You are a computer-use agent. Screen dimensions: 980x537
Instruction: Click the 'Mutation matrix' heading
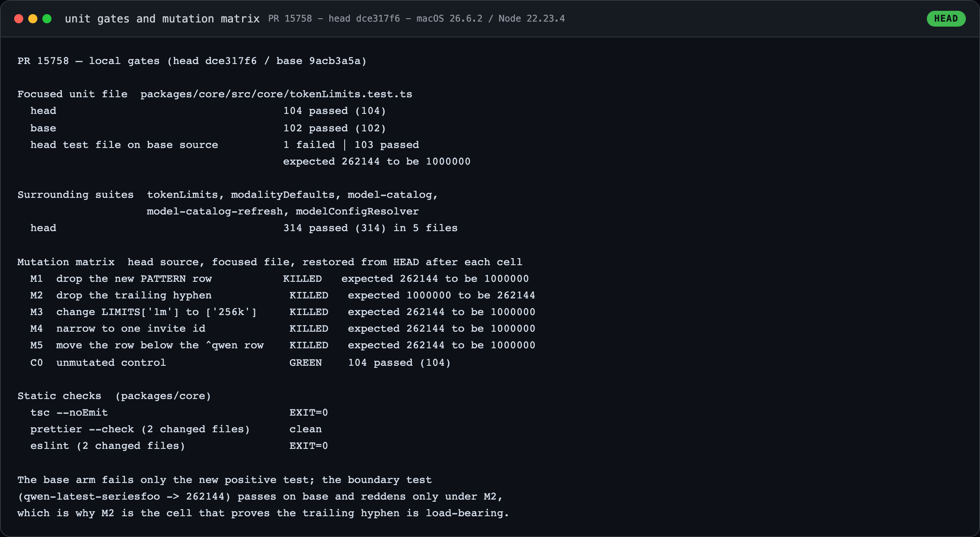pyautogui.click(x=66, y=262)
